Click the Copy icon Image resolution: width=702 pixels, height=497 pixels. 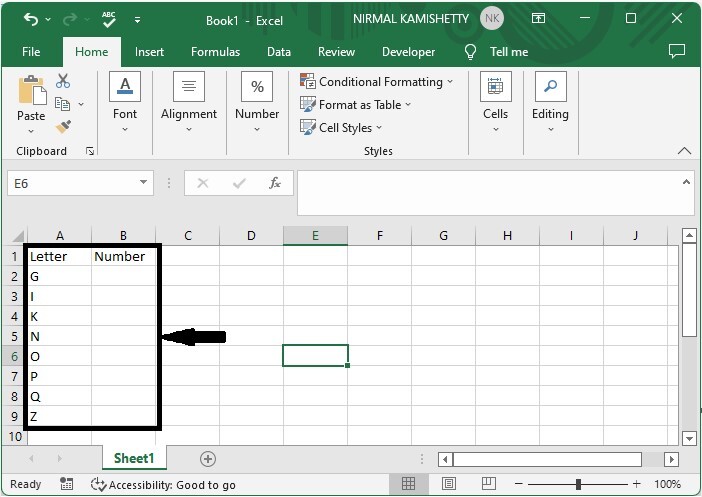point(62,104)
